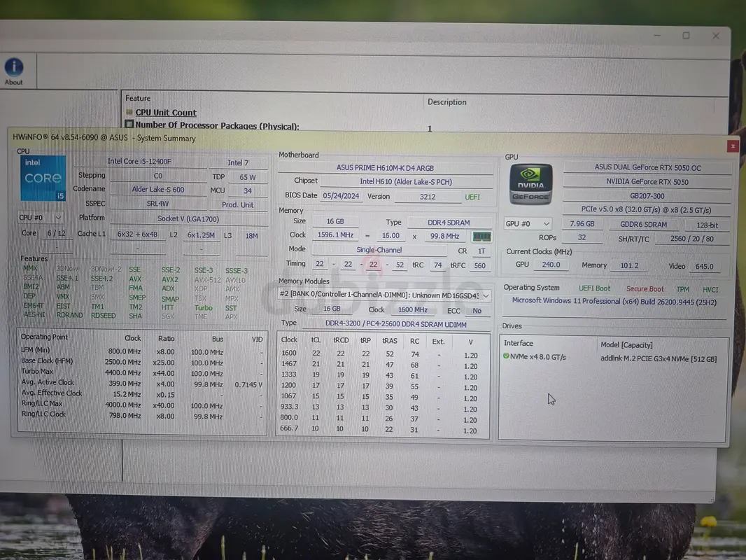Click the Socket V (LGA1700) platform field
The image size is (746, 560).
[188, 219]
